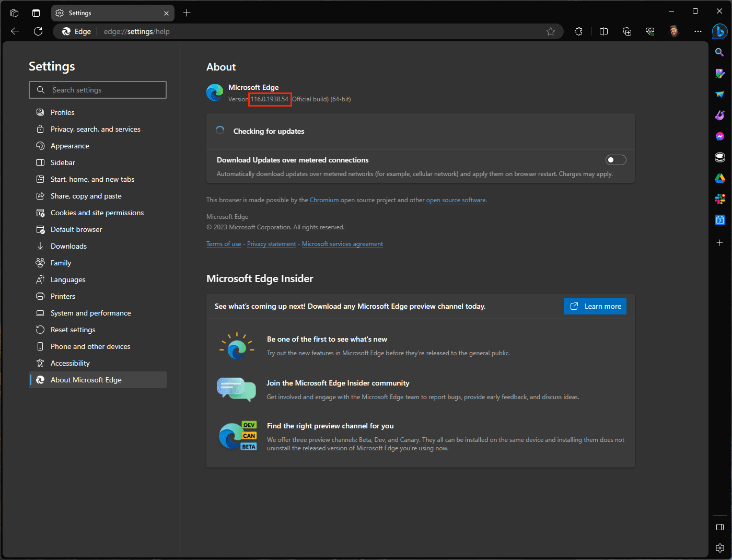Screen dimensions: 732x560
Task: Open the Bing Copilot sidebar icon
Action: (x=719, y=31)
